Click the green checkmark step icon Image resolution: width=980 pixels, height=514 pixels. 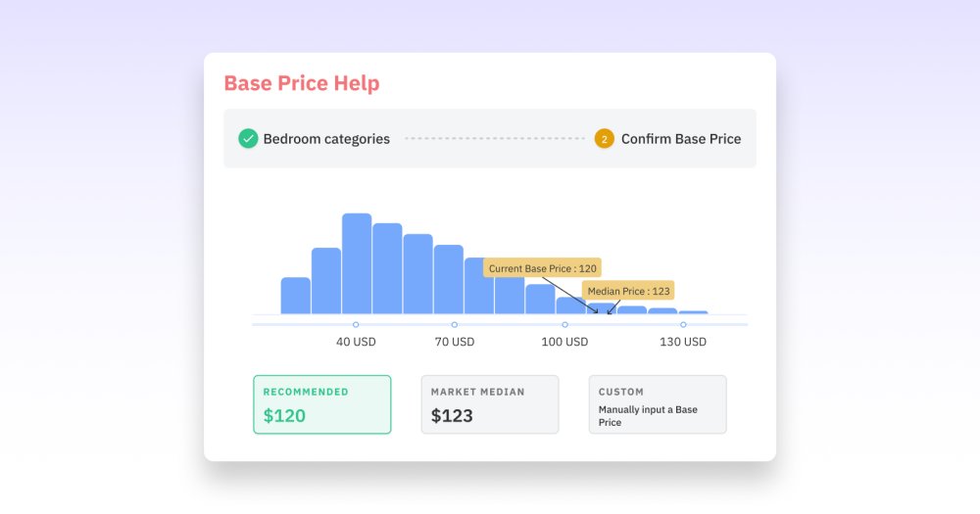coord(248,139)
